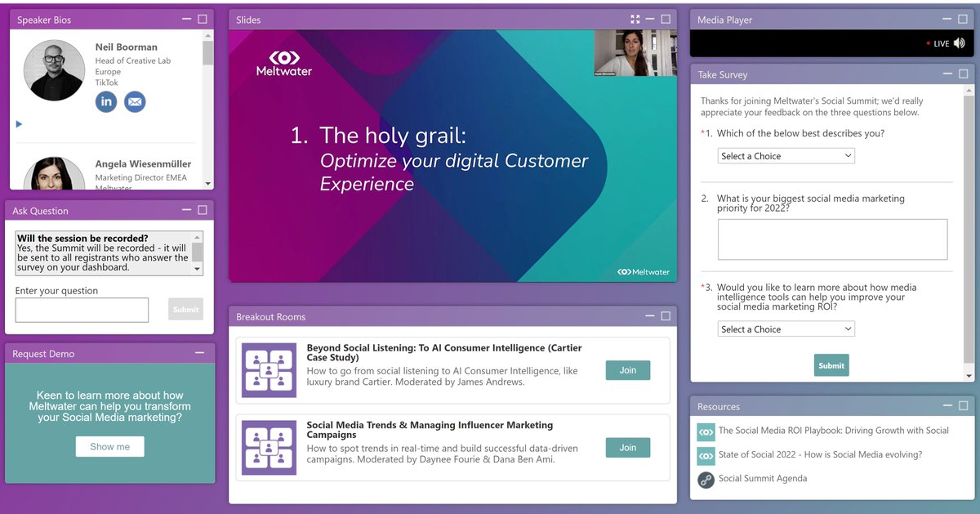
Task: Minimize the Breakout Rooms panel
Action: [x=650, y=316]
